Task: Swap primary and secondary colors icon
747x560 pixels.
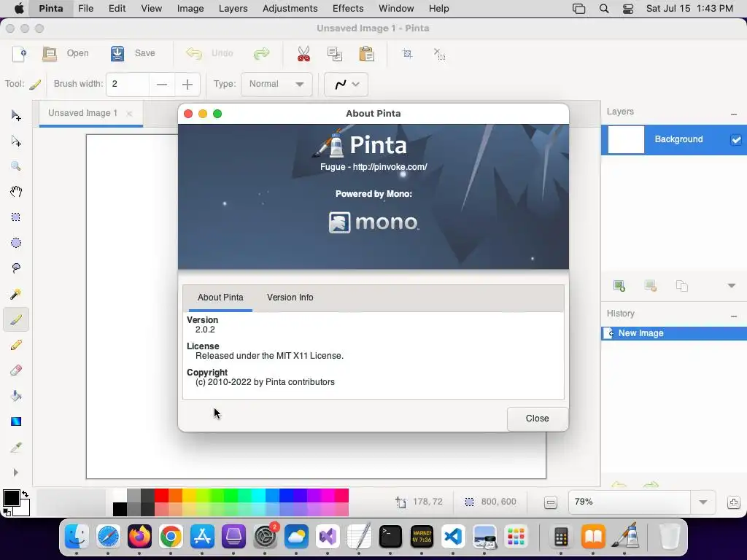Action: click(25, 494)
